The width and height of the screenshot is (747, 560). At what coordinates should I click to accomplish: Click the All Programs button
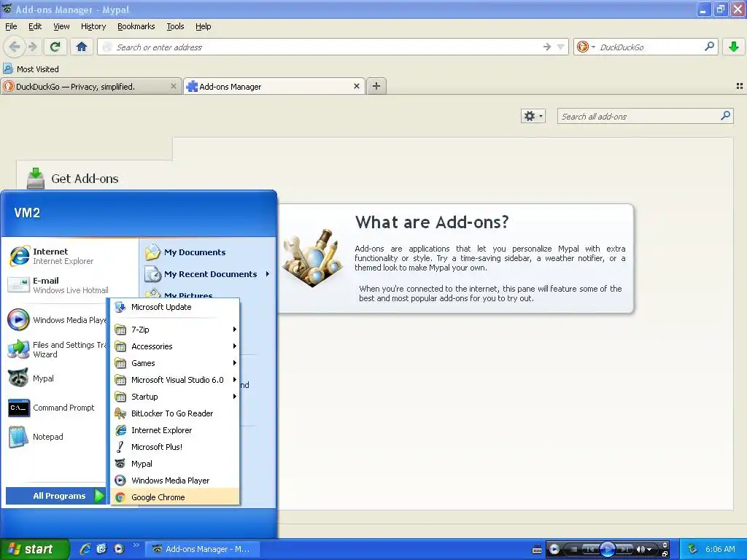coord(56,496)
